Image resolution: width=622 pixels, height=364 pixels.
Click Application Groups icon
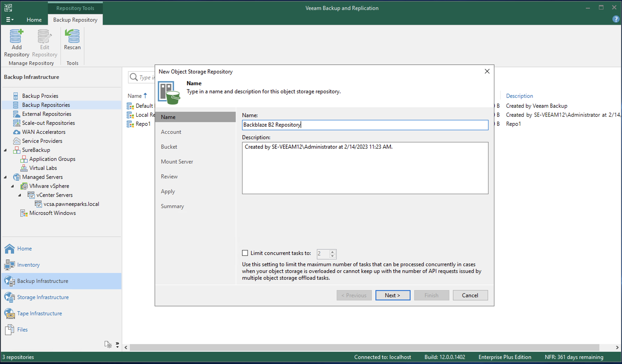point(24,159)
